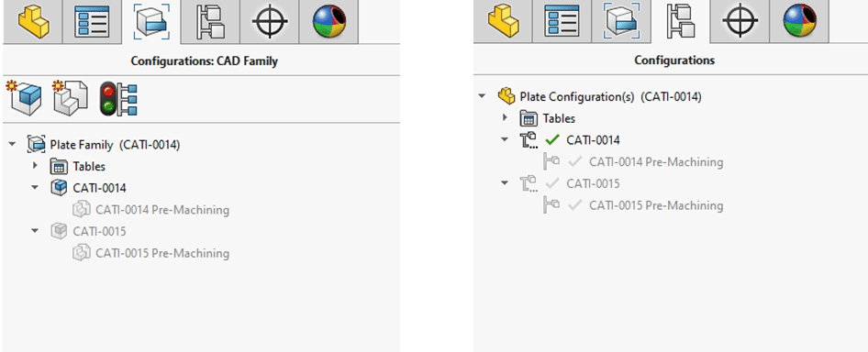Select active CATI-0014 configuration
The width and height of the screenshot is (868, 352).
pyautogui.click(x=593, y=140)
